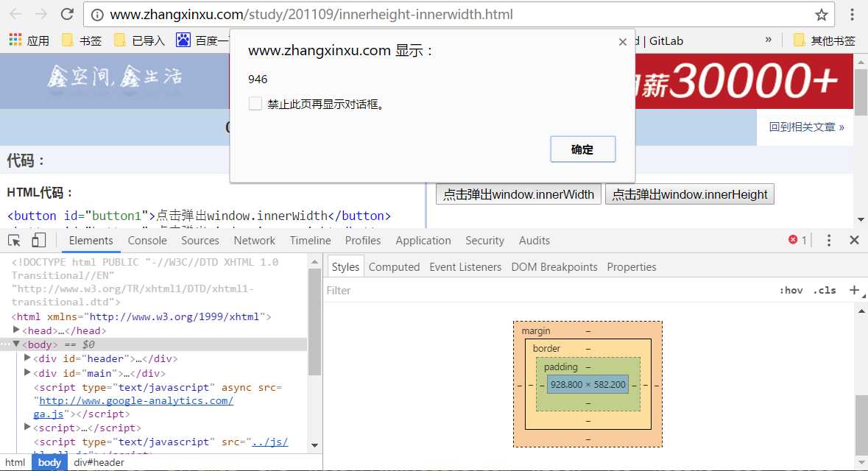The width and height of the screenshot is (868, 471).
Task: Switch to the Timeline tab
Action: point(310,241)
